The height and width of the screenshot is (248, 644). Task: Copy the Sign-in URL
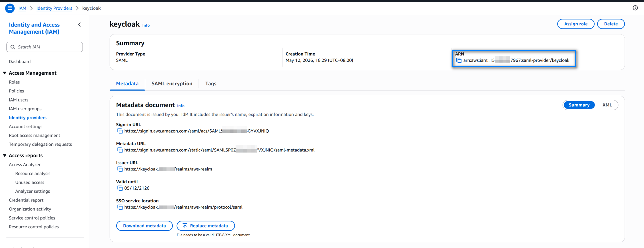[x=120, y=131]
